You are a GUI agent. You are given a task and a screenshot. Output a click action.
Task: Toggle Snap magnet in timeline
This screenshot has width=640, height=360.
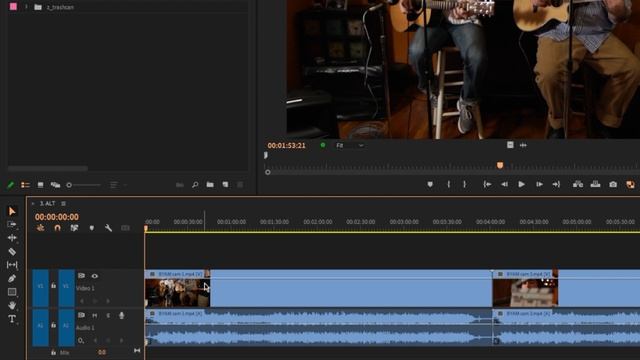click(x=57, y=228)
